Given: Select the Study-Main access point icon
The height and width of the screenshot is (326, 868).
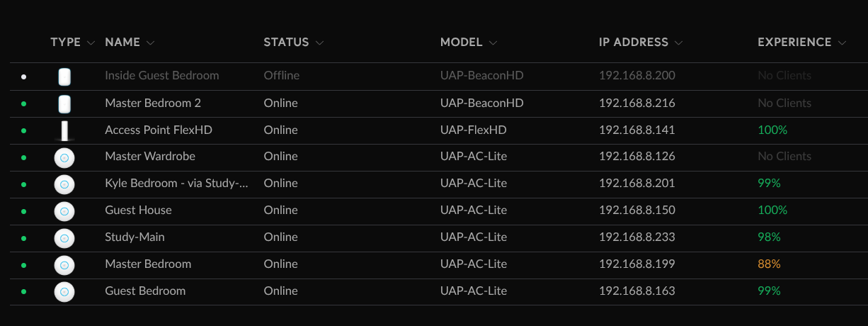Looking at the screenshot, I should click(x=64, y=238).
